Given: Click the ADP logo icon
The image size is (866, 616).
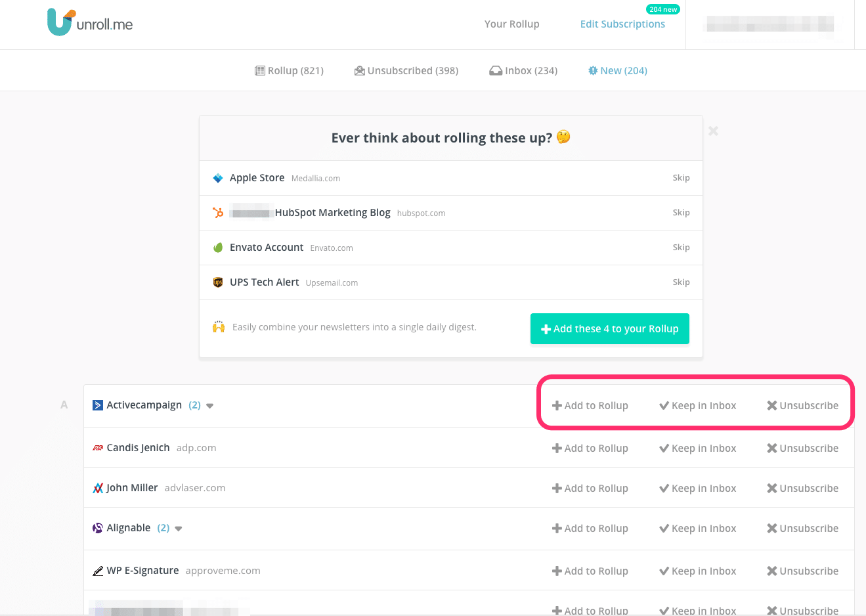Looking at the screenshot, I should tap(98, 448).
